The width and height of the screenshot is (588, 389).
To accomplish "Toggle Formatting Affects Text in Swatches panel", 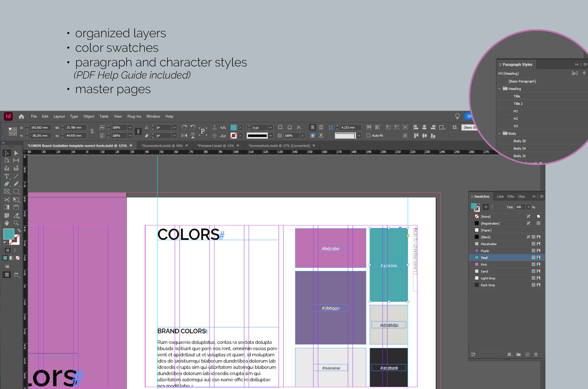I will pos(492,207).
